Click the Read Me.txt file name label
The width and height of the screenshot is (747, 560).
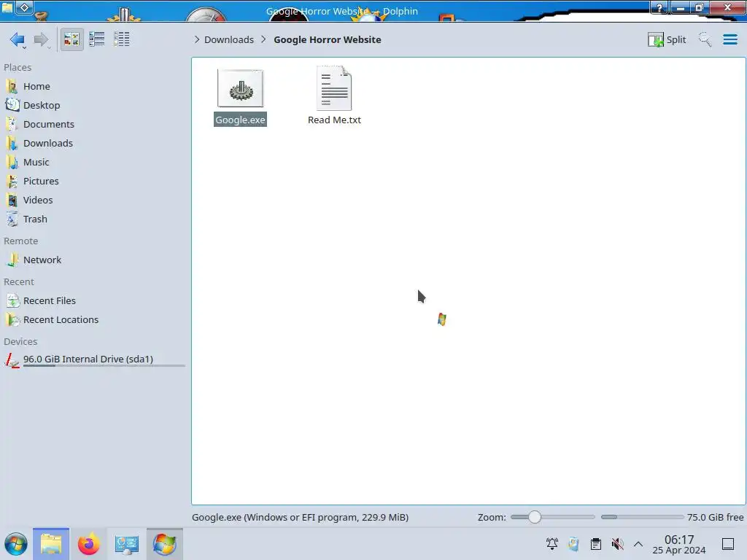(x=334, y=120)
